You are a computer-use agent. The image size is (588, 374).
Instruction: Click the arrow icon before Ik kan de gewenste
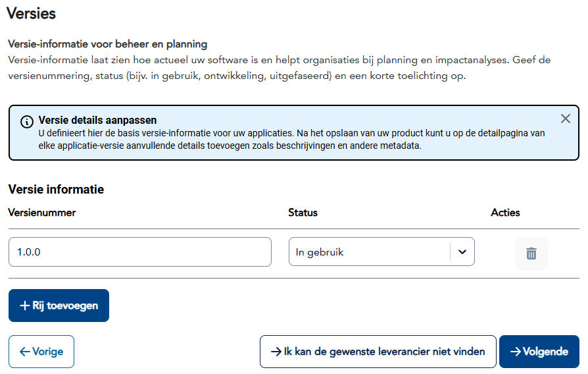click(x=276, y=352)
